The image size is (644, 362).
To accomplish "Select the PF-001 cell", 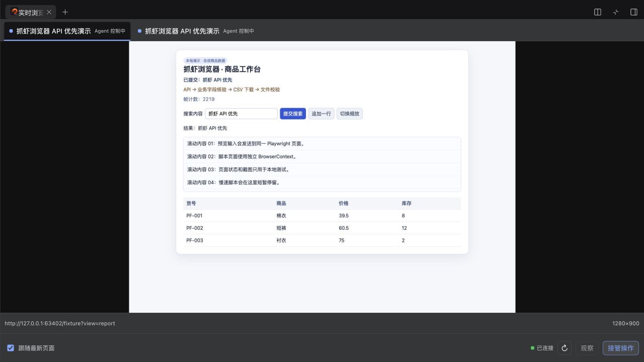I will [x=194, y=216].
